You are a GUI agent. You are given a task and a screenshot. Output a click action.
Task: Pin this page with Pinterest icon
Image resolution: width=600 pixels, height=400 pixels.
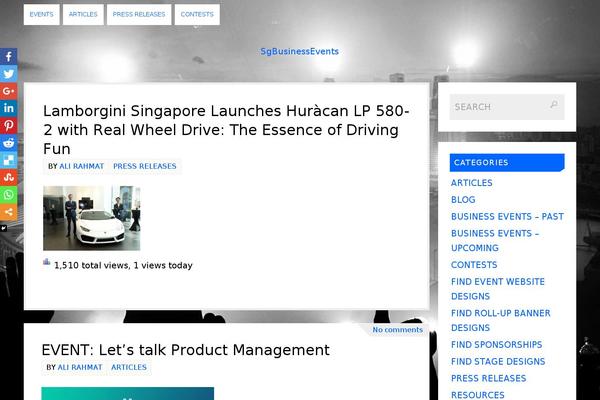(8, 126)
